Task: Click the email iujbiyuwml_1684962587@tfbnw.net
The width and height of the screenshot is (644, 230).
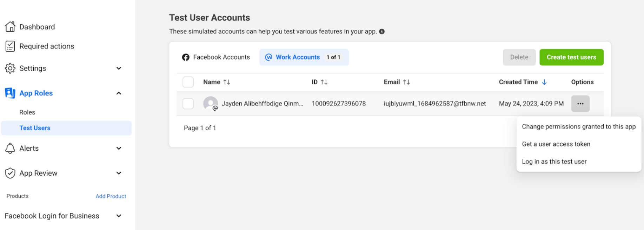Action: click(435, 104)
